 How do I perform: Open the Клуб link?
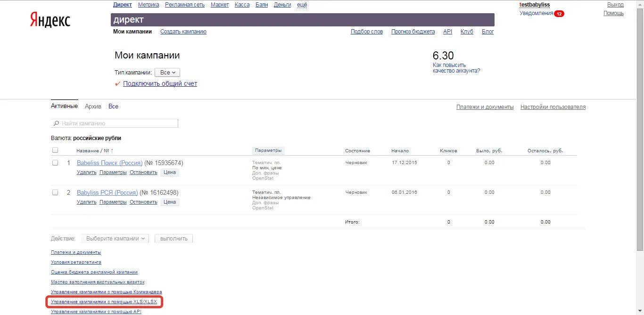pyautogui.click(x=467, y=32)
